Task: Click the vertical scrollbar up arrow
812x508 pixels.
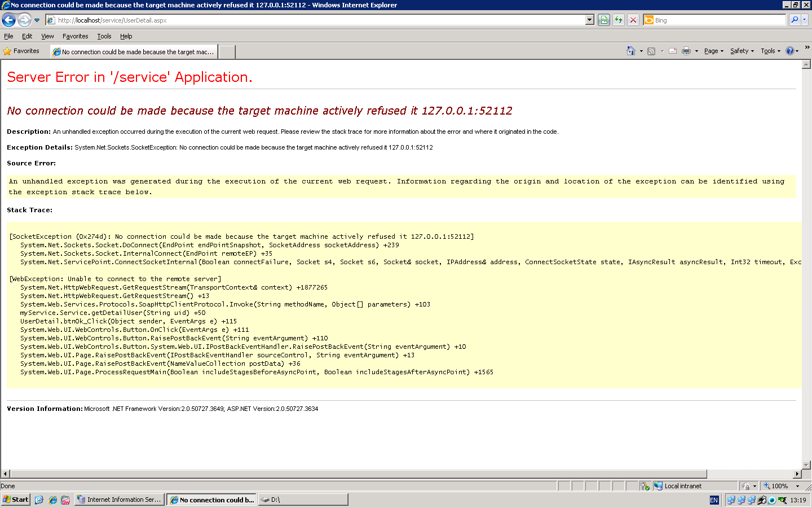Action: click(x=806, y=64)
